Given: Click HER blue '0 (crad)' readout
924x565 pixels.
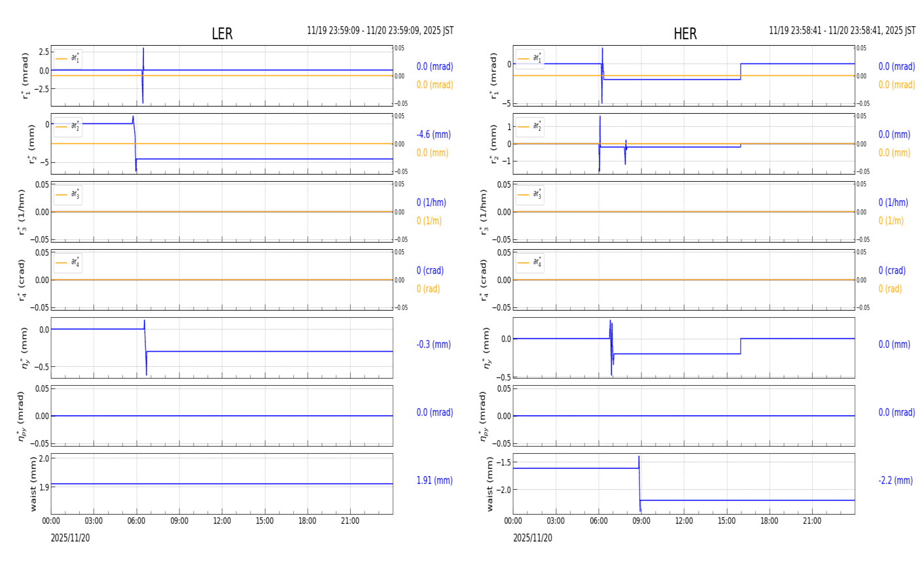Looking at the screenshot, I should point(892,271).
